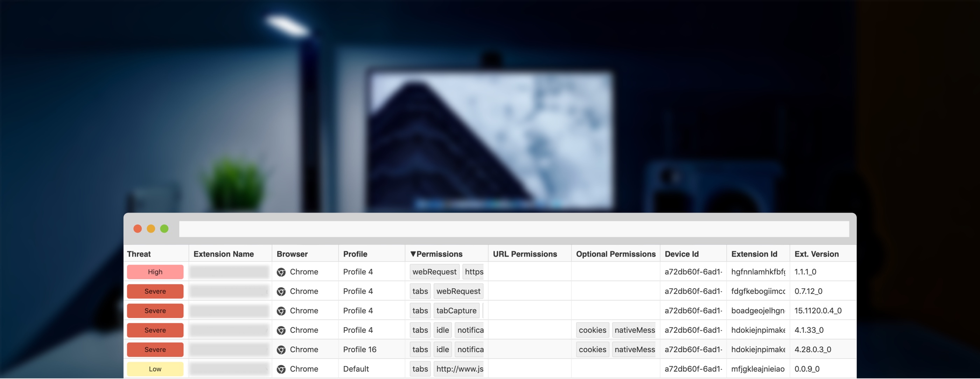The image size is (980, 379).
Task: Click Chrome icon in the tabCapture row
Action: [x=281, y=311]
